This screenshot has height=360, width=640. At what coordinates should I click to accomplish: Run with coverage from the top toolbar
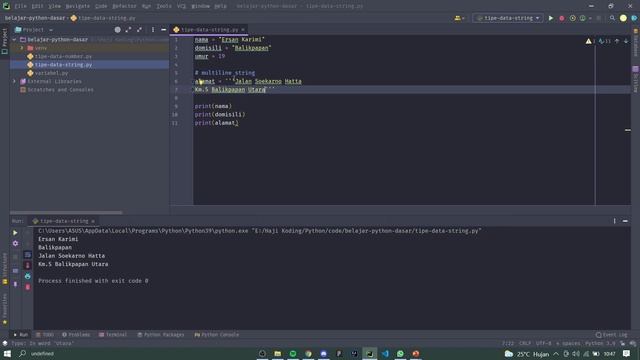point(572,18)
